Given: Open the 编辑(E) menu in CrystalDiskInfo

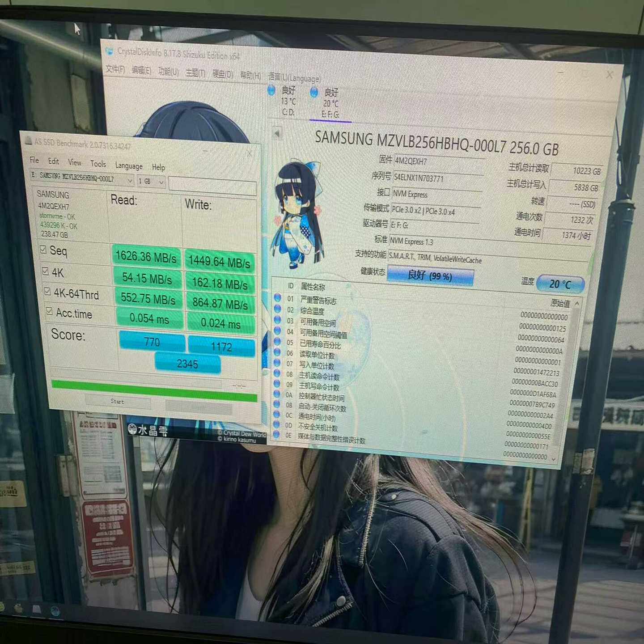Looking at the screenshot, I should (x=141, y=70).
